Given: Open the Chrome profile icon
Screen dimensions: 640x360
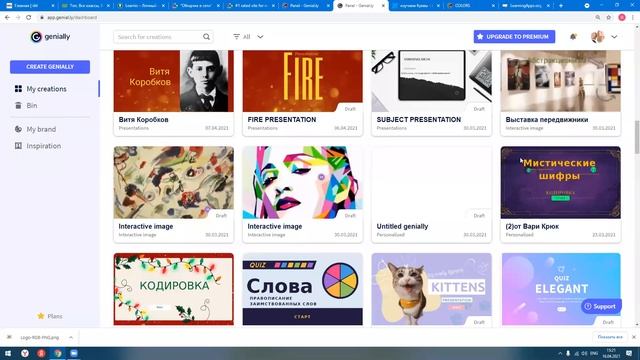Looking at the screenshot, I should click(622, 18).
